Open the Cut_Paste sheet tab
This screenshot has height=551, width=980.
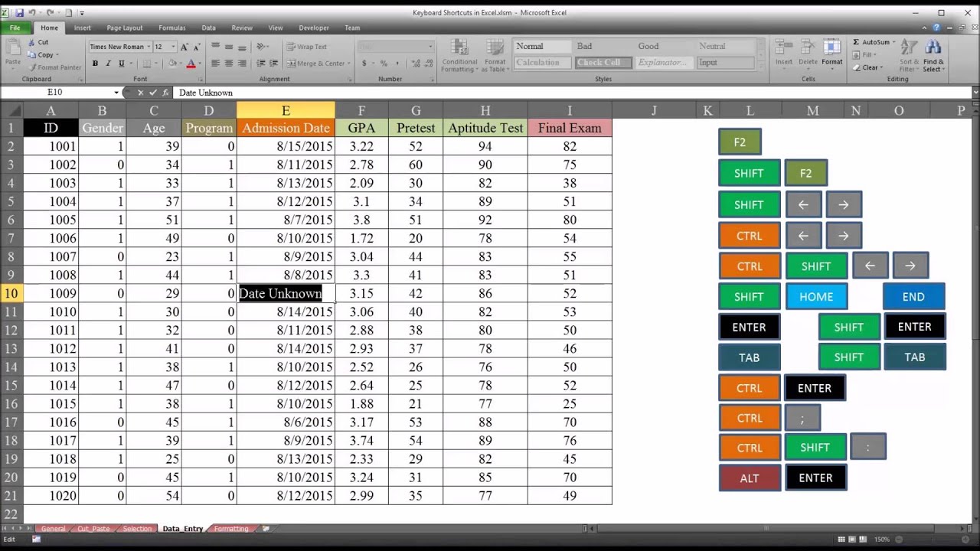93,529
